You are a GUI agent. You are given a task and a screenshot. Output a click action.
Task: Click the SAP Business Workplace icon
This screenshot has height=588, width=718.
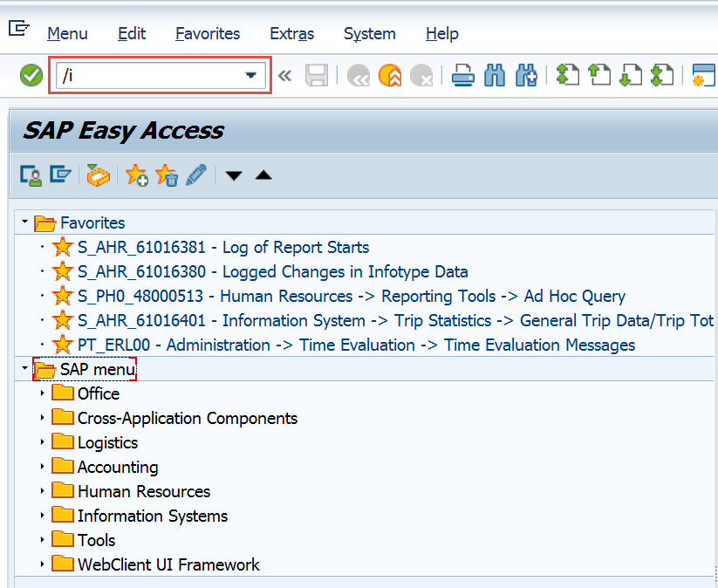(98, 175)
